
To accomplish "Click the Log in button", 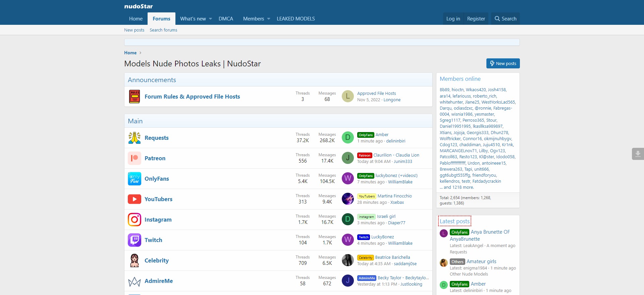I will click(x=453, y=19).
